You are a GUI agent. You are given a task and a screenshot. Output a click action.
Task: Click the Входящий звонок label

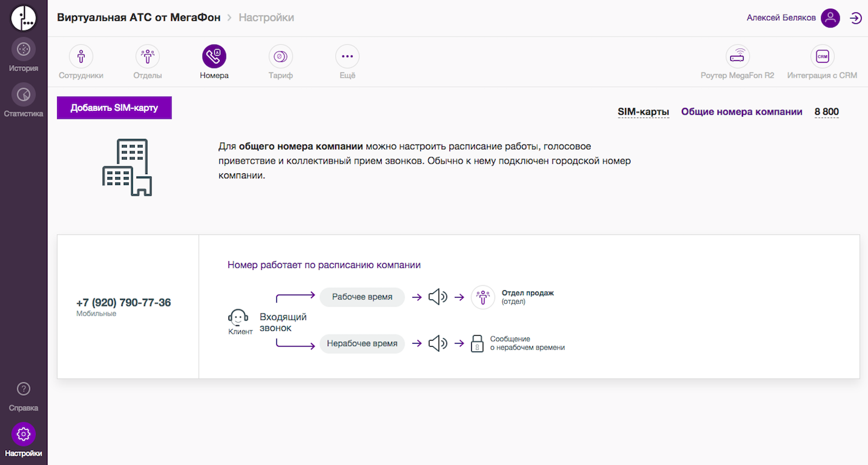[283, 322]
